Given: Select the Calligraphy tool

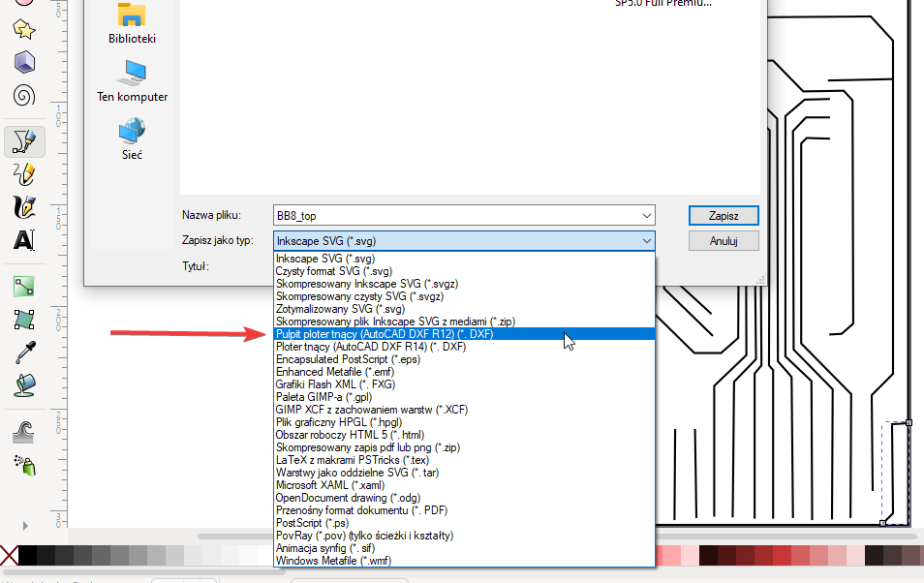Looking at the screenshot, I should pos(24,207).
